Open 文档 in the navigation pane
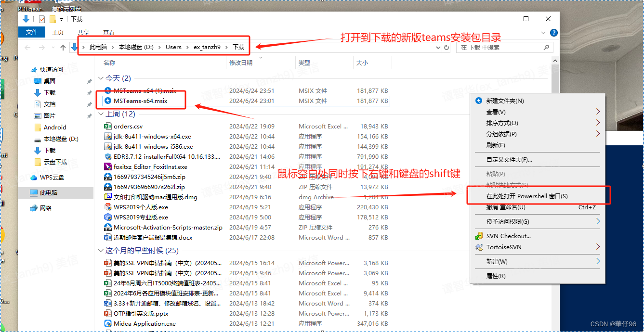Image resolution: width=644 pixels, height=332 pixels. pos(50,104)
